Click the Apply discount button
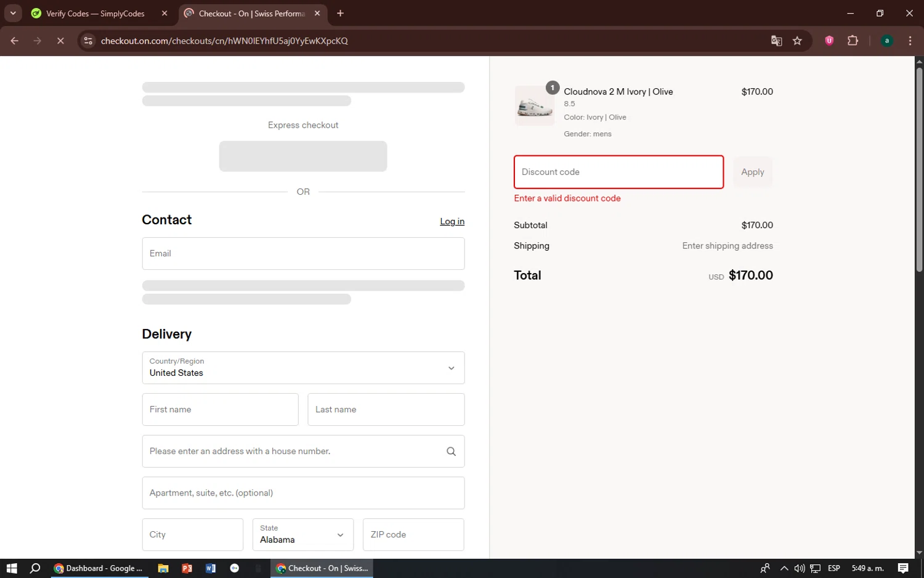Image resolution: width=924 pixels, height=578 pixels. click(x=752, y=172)
